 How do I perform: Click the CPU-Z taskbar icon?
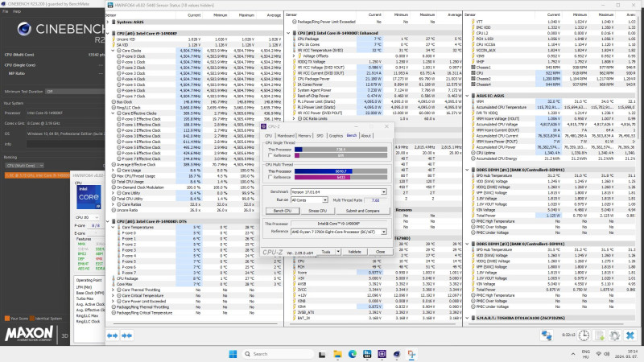pos(382,354)
